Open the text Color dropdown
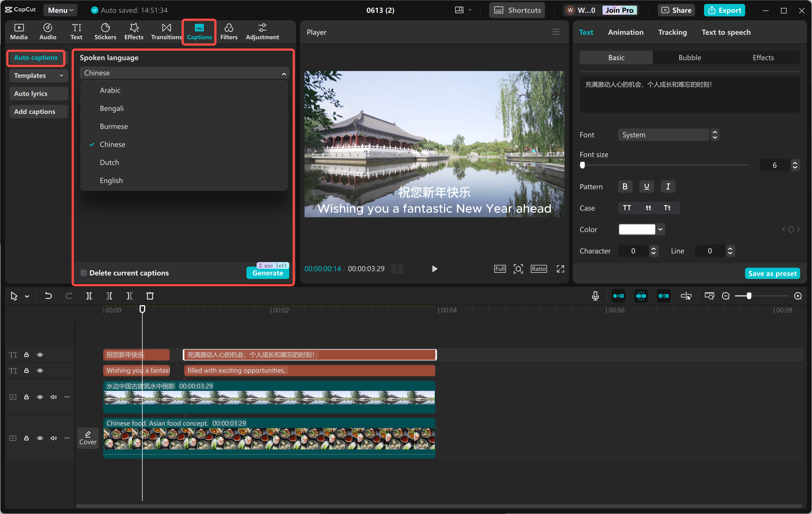This screenshot has width=812, height=514. point(660,229)
